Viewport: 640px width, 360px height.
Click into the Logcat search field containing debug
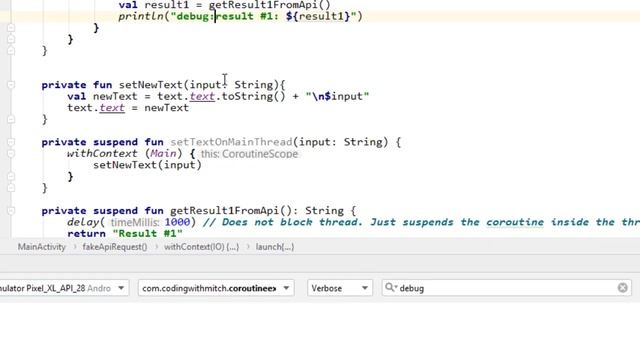[x=507, y=288]
